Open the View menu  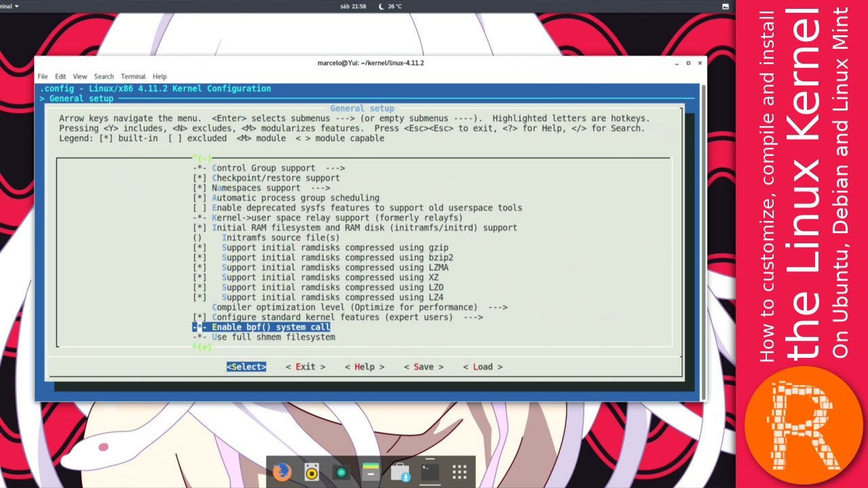pyautogui.click(x=80, y=77)
